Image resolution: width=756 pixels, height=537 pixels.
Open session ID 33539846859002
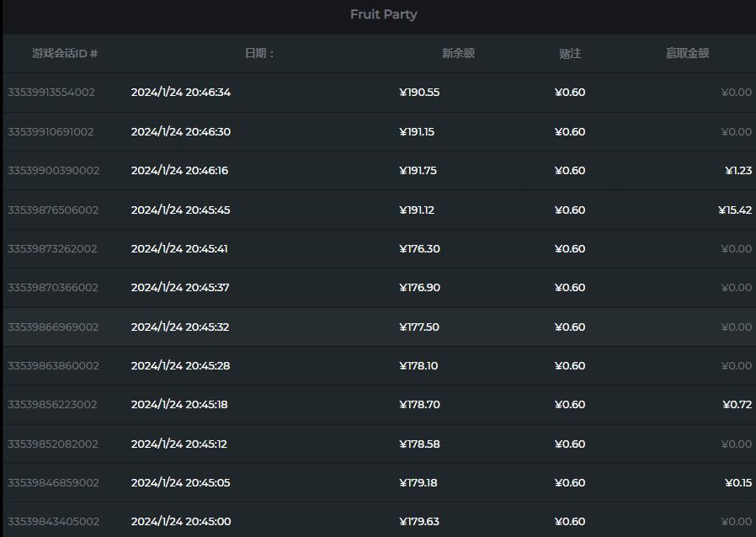53,483
